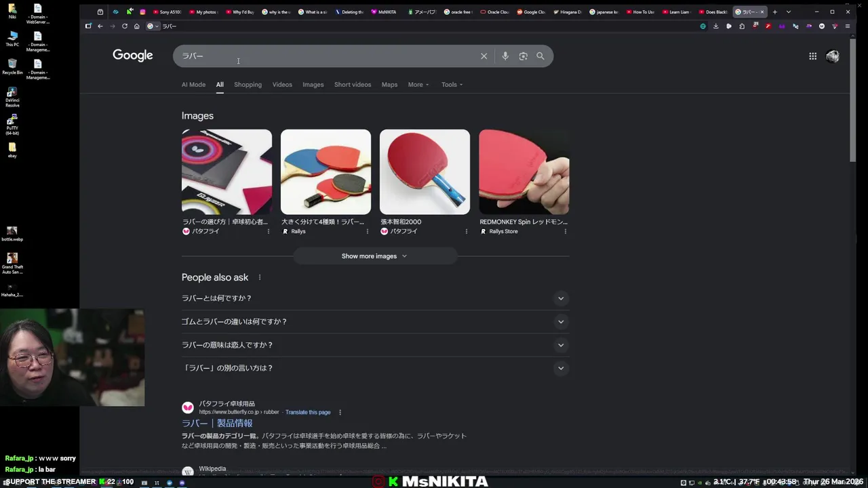
Task: Switch to the Sony A5100 tab
Action: [167, 12]
